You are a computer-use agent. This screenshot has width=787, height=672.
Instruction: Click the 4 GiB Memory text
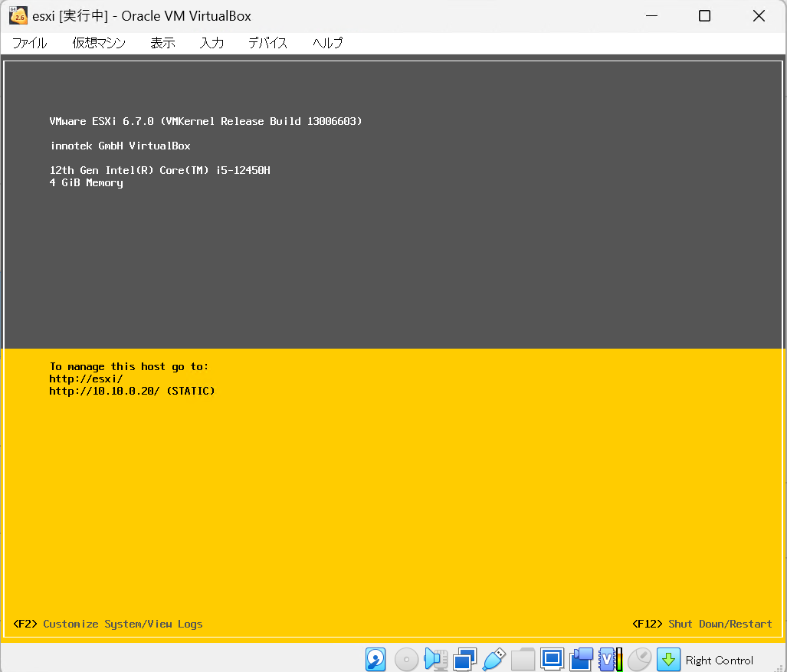click(87, 183)
